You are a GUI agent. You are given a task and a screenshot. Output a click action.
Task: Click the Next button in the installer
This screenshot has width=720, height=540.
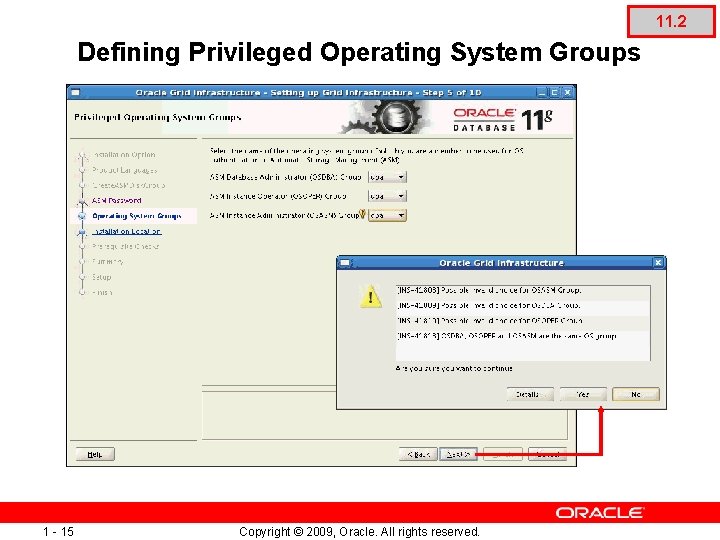point(458,454)
